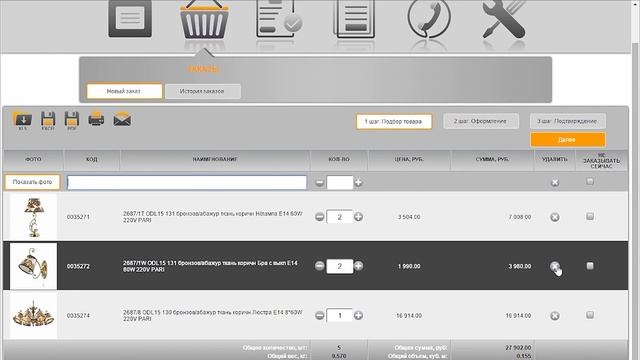Image resolution: width=640 pixels, height=360 pixels.
Task: Delete item 0035272 from the order
Action: [x=555, y=267]
